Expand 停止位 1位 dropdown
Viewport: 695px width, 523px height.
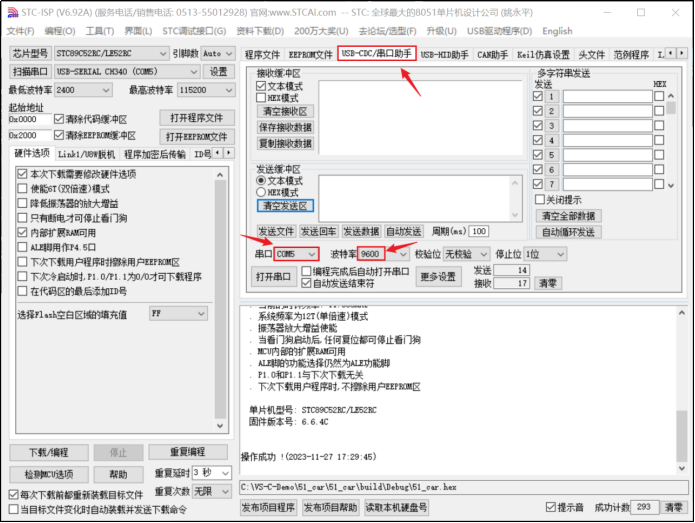point(560,254)
